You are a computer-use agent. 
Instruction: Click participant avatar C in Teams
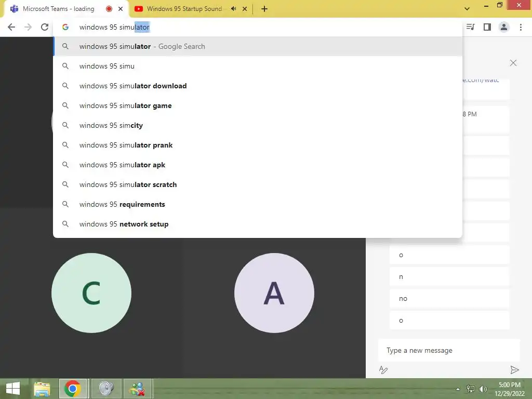coord(91,293)
